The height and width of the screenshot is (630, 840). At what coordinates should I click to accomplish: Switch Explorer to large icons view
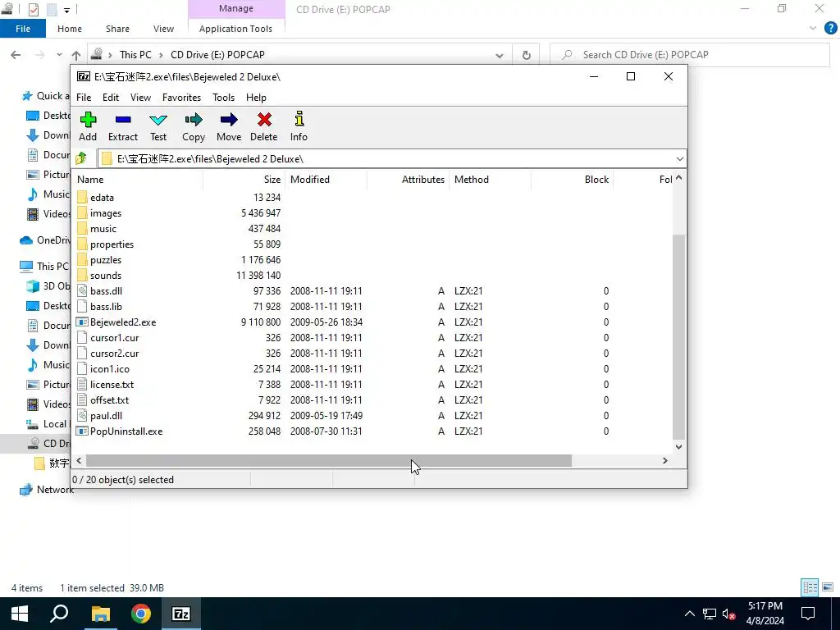click(x=828, y=587)
